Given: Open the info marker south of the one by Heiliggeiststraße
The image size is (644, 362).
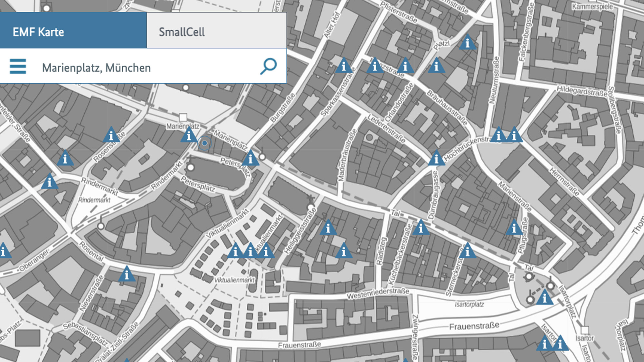Looking at the screenshot, I should point(344,250).
